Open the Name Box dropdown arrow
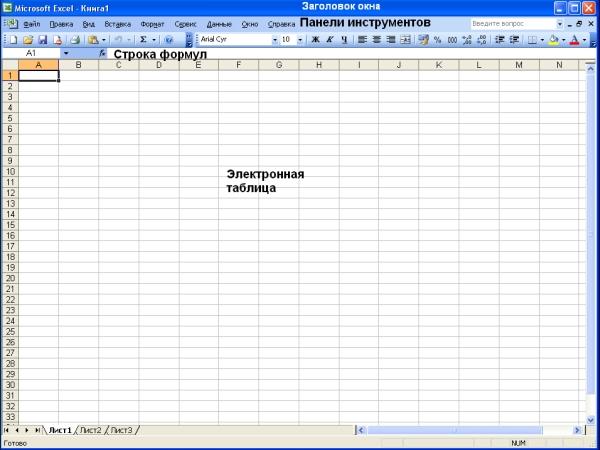Viewport: 600px width, 450px height. [x=66, y=53]
